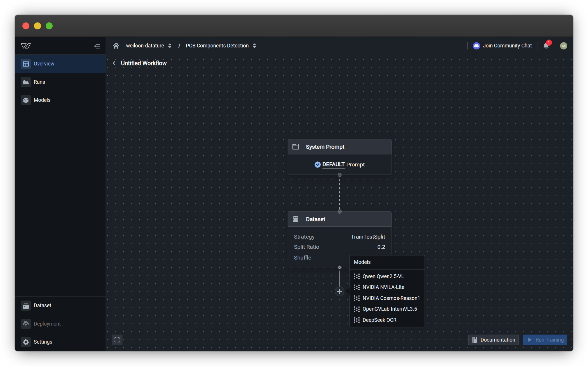Open the Runs sidebar section
Viewport: 588px width, 366px height.
(x=39, y=82)
